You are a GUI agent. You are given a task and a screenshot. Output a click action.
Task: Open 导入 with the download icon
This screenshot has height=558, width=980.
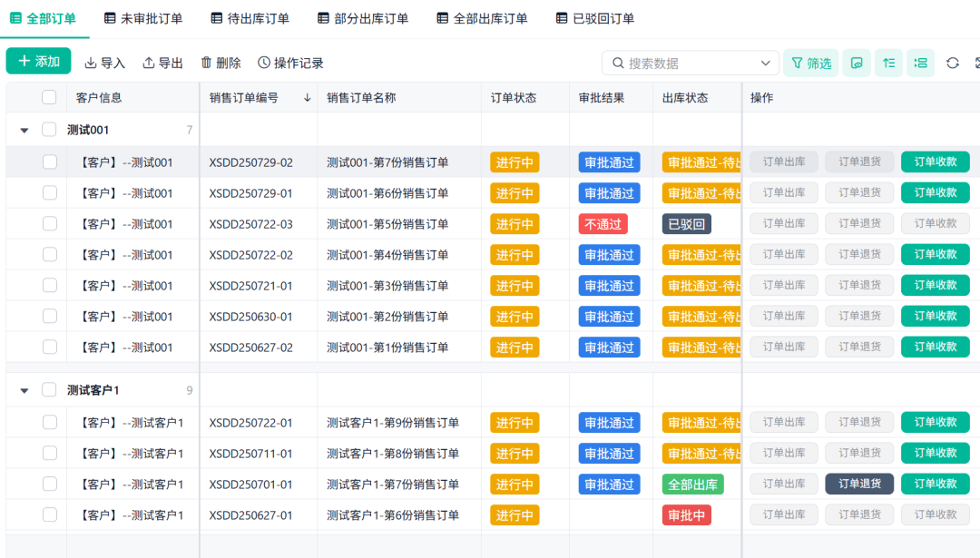click(x=104, y=64)
